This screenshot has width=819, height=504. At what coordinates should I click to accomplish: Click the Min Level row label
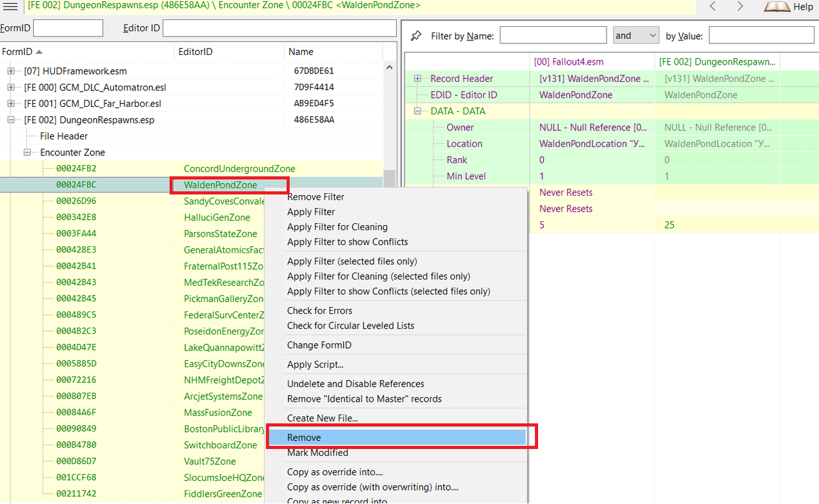(x=466, y=177)
